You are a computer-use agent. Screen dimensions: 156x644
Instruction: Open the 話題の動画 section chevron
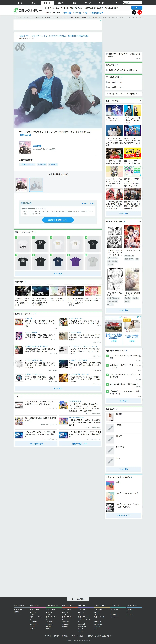25,282
